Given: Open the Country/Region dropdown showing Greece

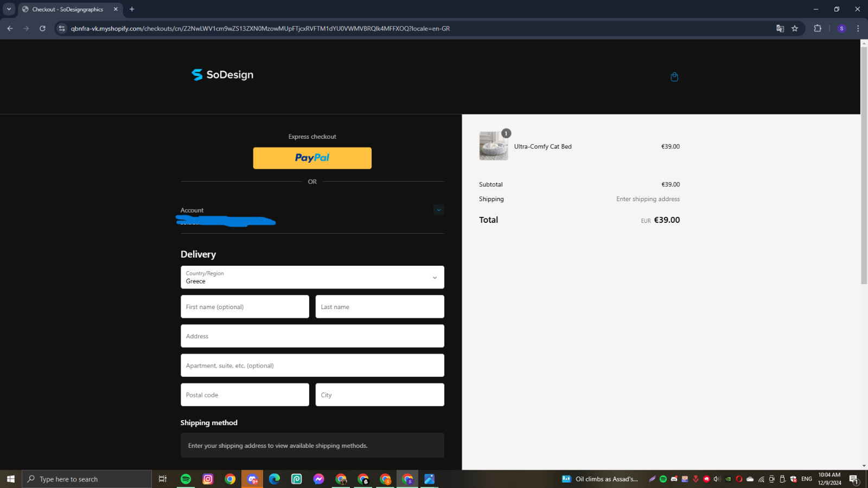Looking at the screenshot, I should (312, 277).
